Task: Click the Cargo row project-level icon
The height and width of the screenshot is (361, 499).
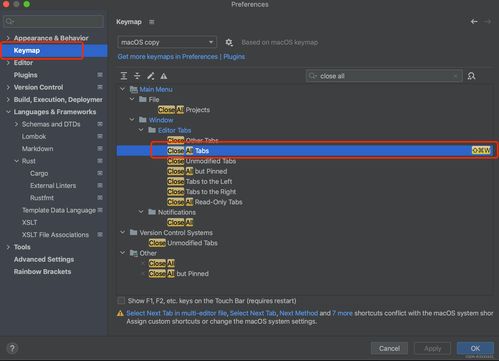Action: [x=100, y=173]
